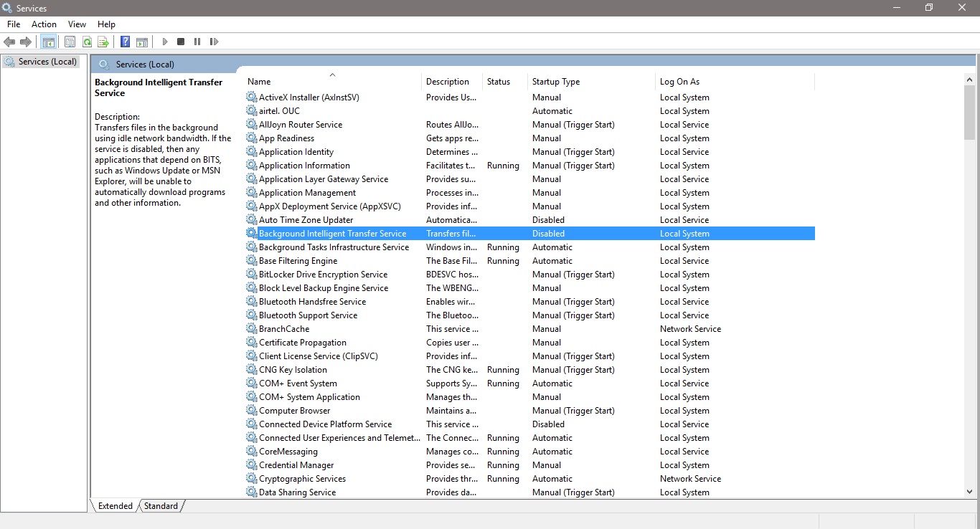
Task: Select Services (Local) in console tree
Action: tap(40, 62)
